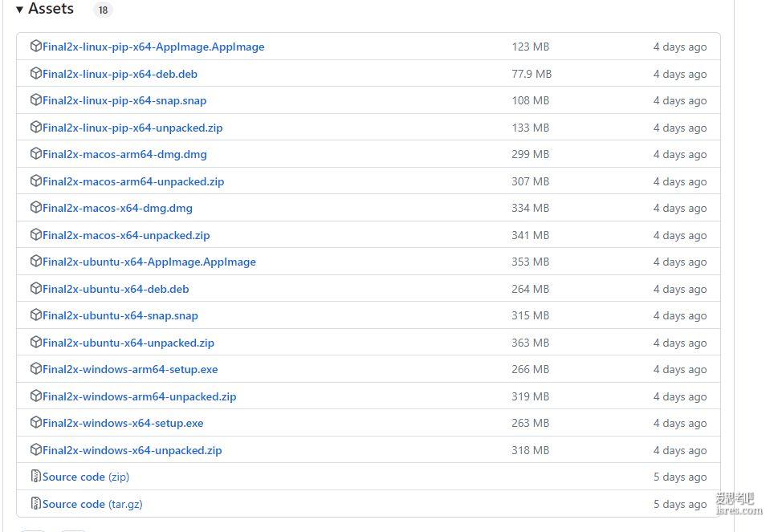Viewport: 782px width, 532px height.
Task: Click the 264 MB file size
Action: pos(530,289)
